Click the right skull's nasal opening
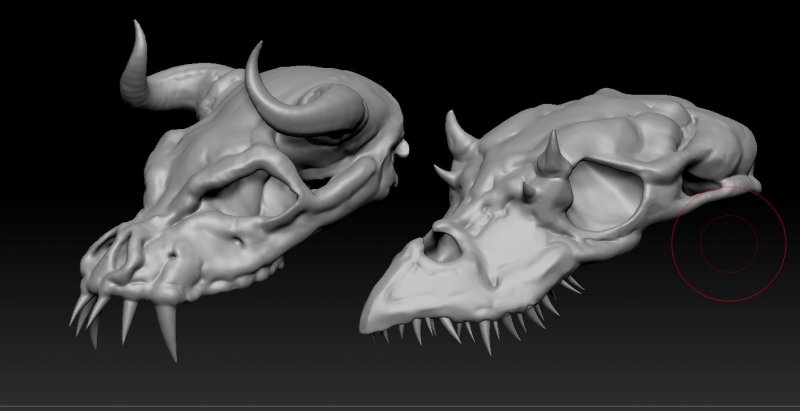This screenshot has width=800, height=411. coord(442,240)
